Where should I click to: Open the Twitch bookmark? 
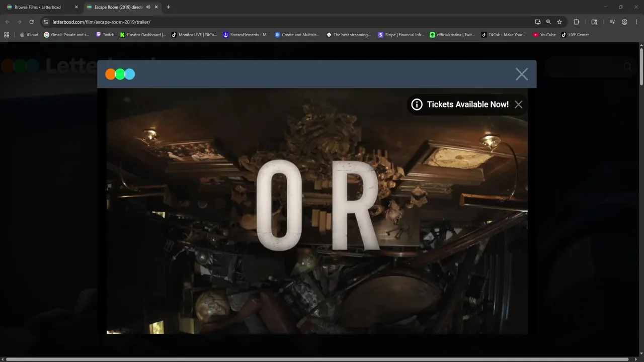point(105,35)
